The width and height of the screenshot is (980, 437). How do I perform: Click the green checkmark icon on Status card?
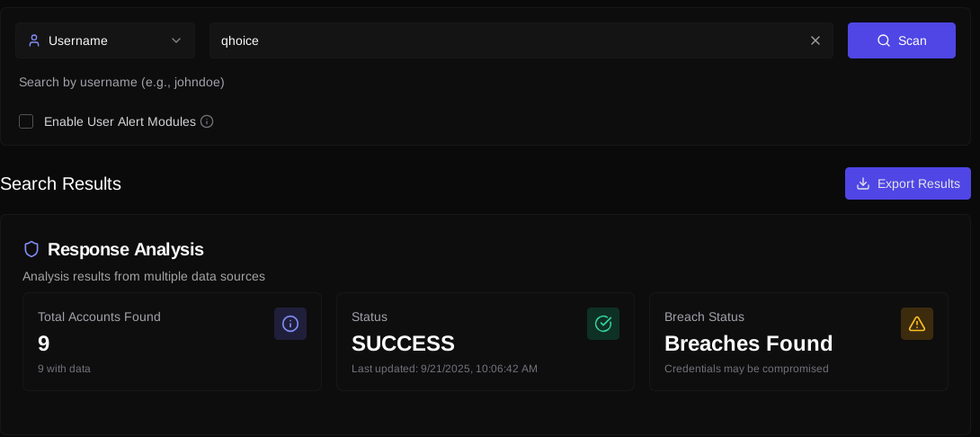tap(603, 324)
